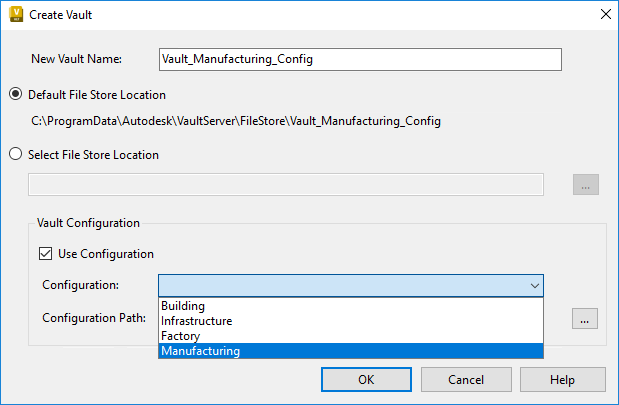The width and height of the screenshot is (619, 405).
Task: Click the file store location path field
Action: [x=286, y=185]
